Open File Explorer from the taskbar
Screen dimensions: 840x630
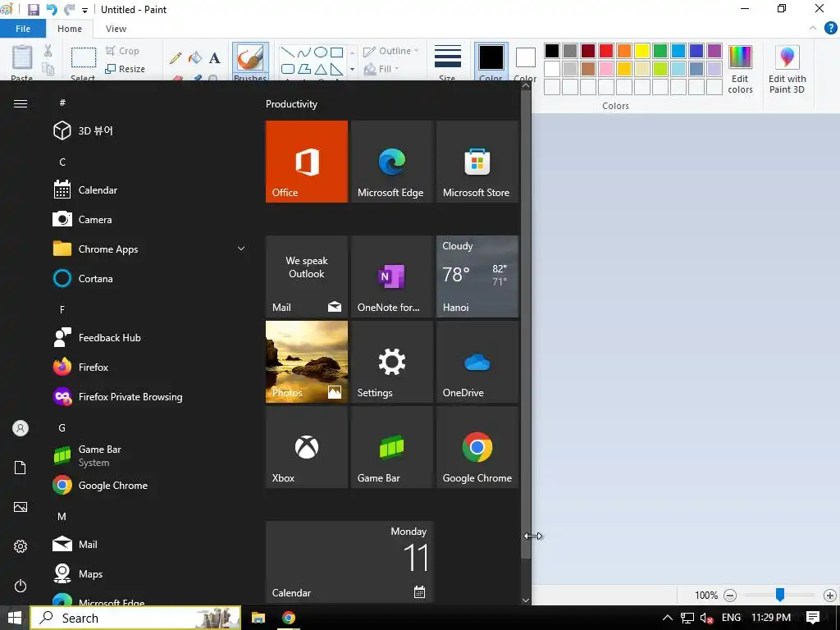(x=258, y=618)
